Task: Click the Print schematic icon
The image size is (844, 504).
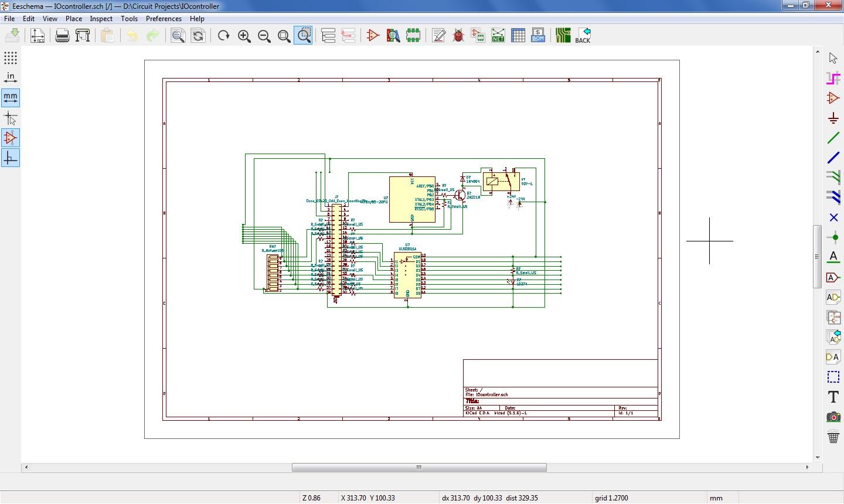Action: pyautogui.click(x=62, y=35)
